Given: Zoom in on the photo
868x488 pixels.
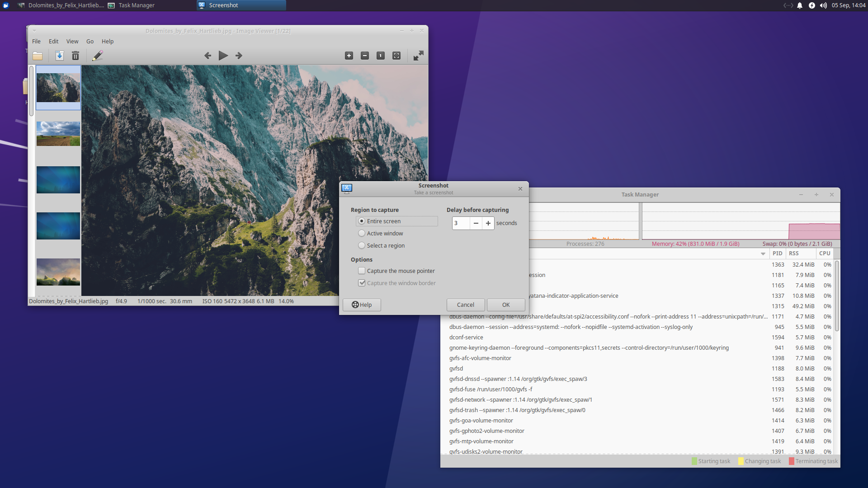Looking at the screenshot, I should [349, 56].
